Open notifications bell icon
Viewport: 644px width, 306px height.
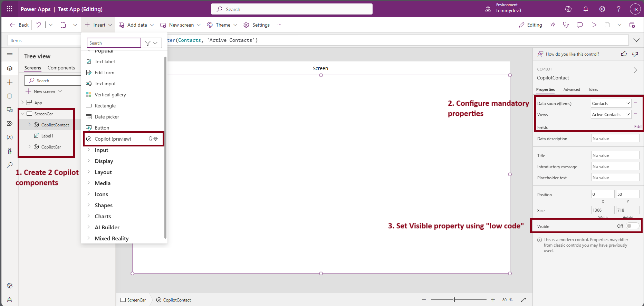click(586, 9)
